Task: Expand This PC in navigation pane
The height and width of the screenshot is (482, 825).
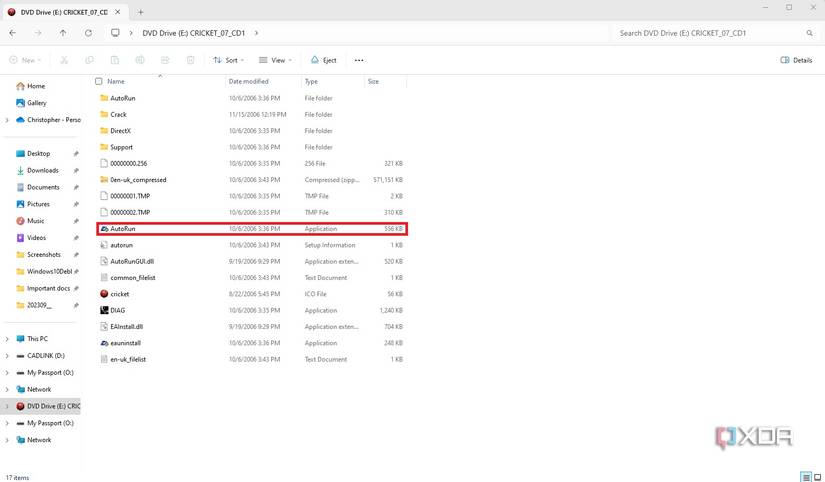Action: coord(7,339)
